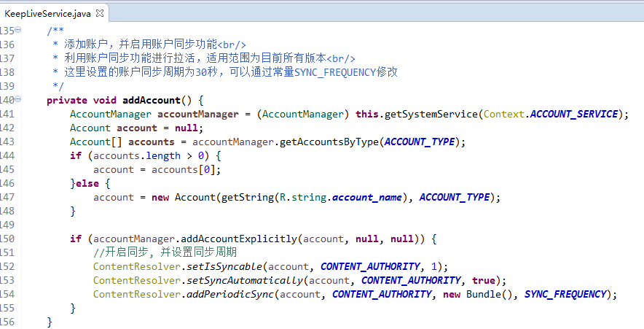This screenshot has height=329, width=644.
Task: Select the KeepLiveService.java tab
Action: click(47, 13)
